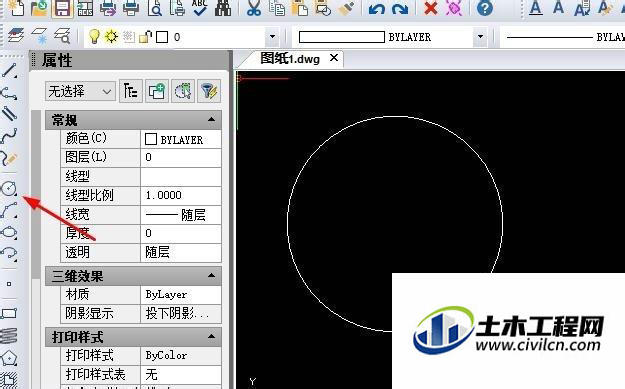The width and height of the screenshot is (625, 389).
Task: Select the Circle drawing tool
Action: [x=9, y=188]
